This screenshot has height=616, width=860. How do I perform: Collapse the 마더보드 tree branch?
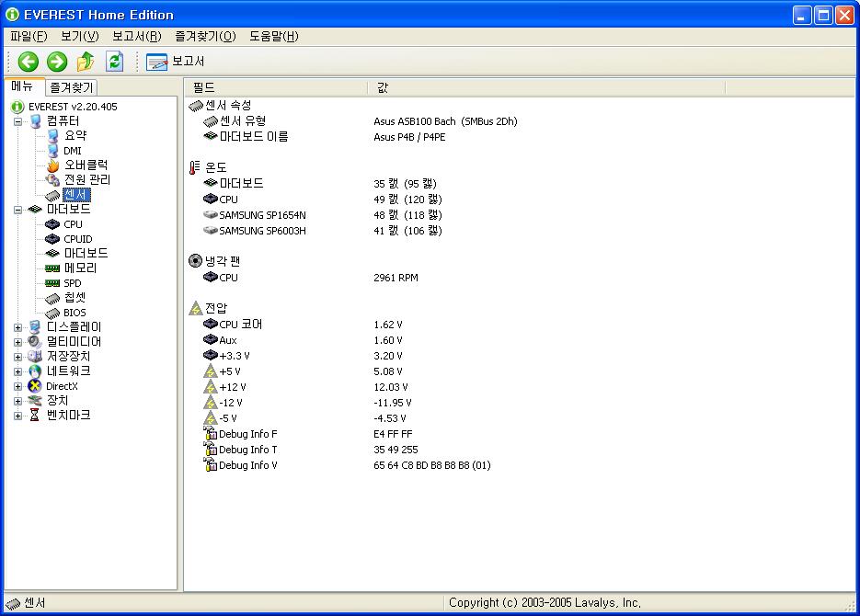[18, 210]
